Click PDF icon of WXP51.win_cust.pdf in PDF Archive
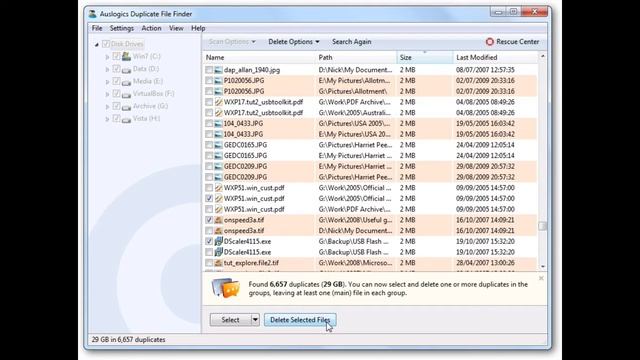Screen dimensions: 640x360 (218, 209)
